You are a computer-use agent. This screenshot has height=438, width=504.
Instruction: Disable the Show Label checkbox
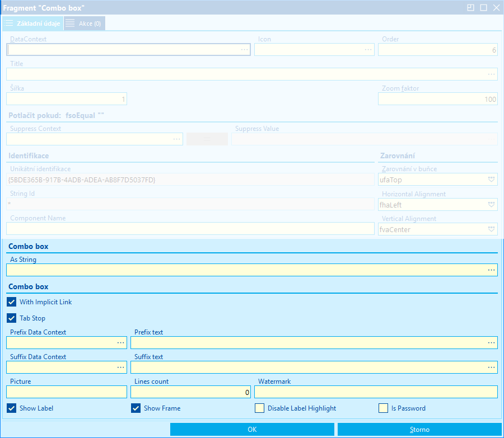pos(12,408)
